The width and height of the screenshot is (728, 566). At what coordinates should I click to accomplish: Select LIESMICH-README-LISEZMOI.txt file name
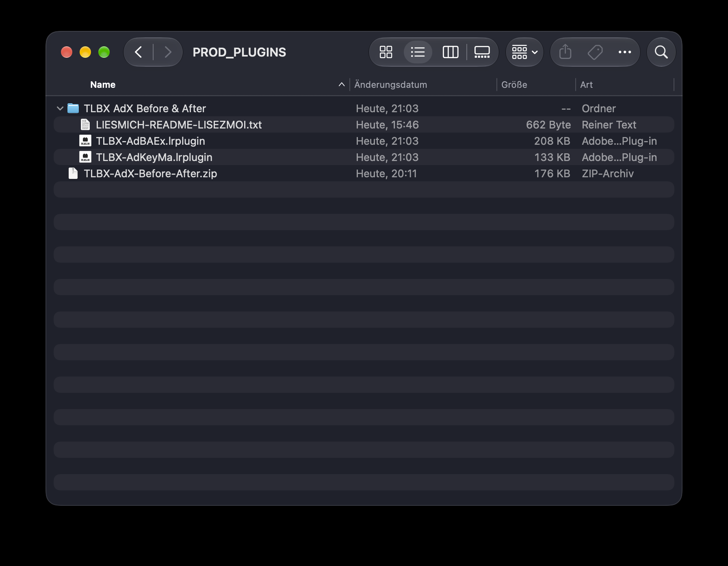[179, 125]
